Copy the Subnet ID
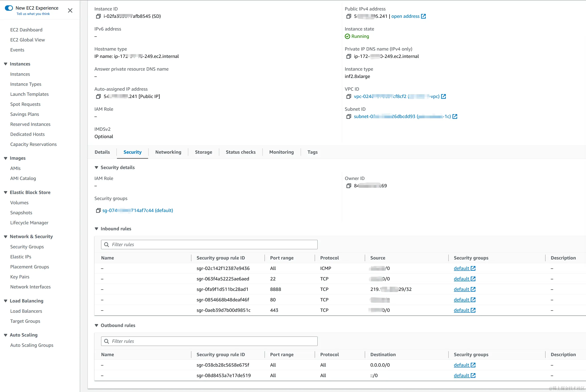 (x=349, y=116)
